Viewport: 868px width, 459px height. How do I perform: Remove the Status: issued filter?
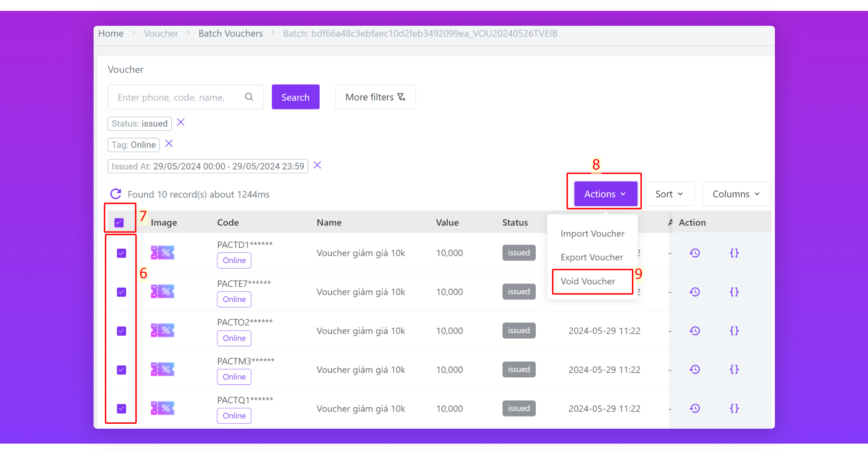[x=181, y=123]
